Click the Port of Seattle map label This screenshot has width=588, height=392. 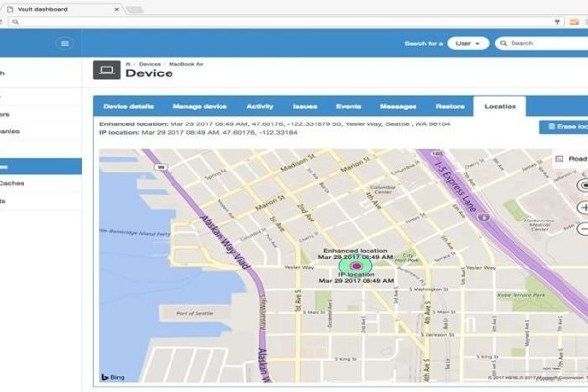coord(194,313)
